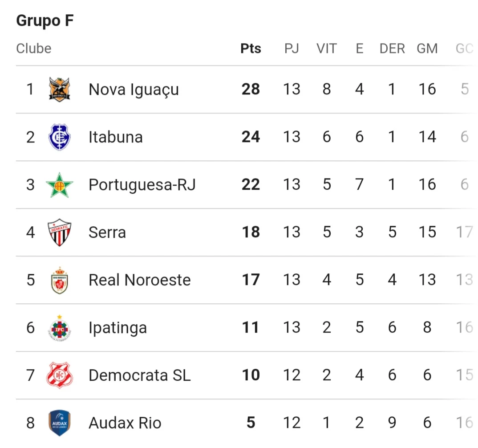This screenshot has width=478, height=448.
Task: Click the Nova Iguaçu club crest
Action: pos(60,90)
